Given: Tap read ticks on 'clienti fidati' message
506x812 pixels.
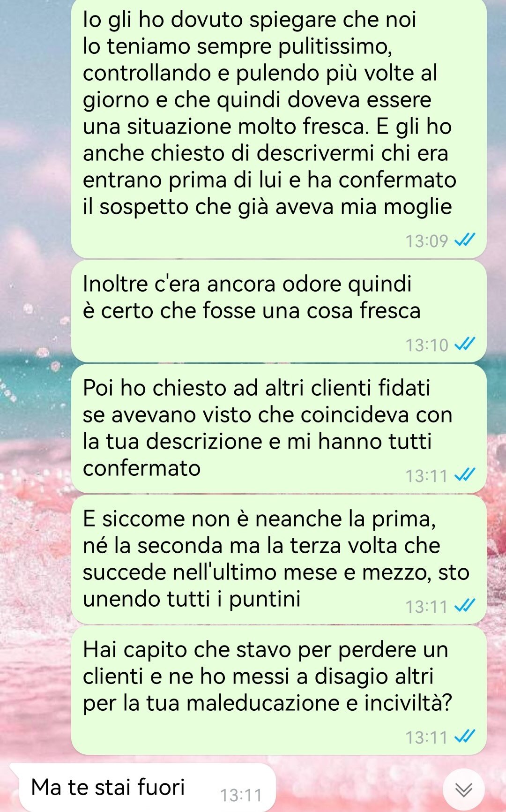Looking at the screenshot, I should pyautogui.click(x=465, y=475).
